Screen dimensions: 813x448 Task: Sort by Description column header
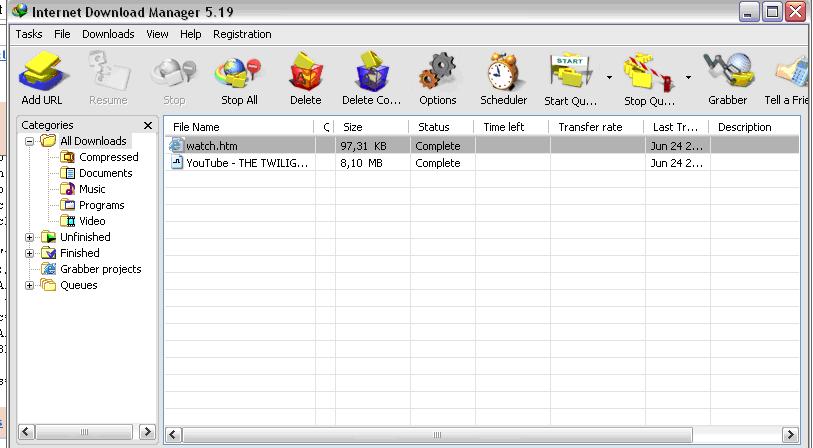click(754, 127)
